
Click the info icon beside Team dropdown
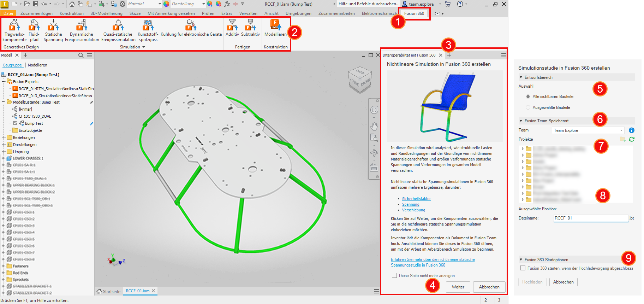632,130
